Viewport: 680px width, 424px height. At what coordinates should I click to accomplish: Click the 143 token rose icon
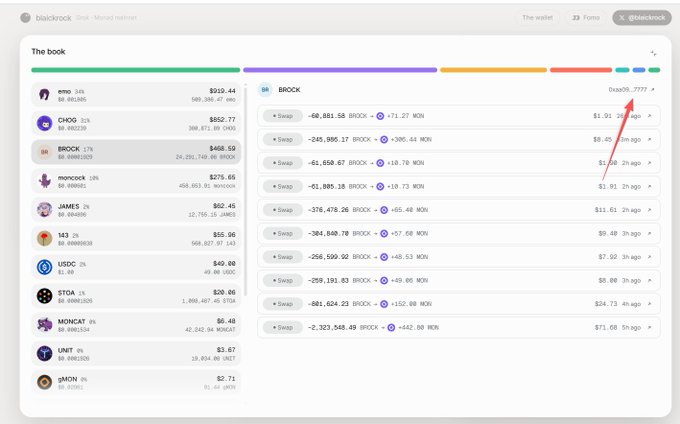pyautogui.click(x=44, y=238)
